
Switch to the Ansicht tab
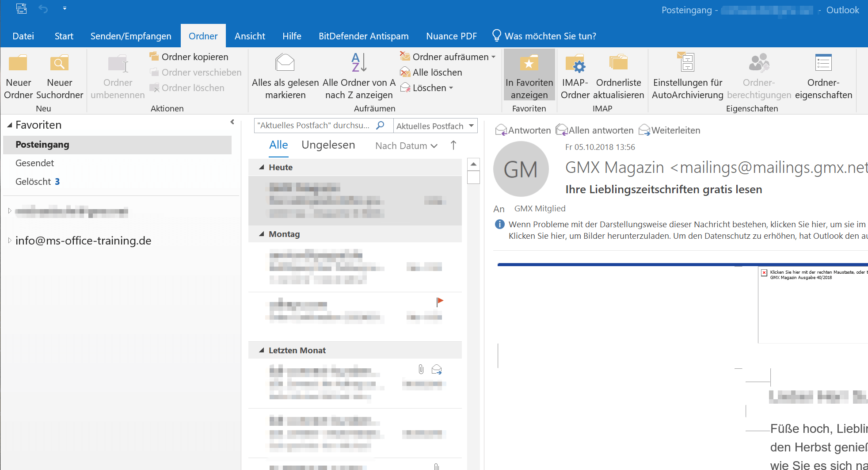coord(250,36)
